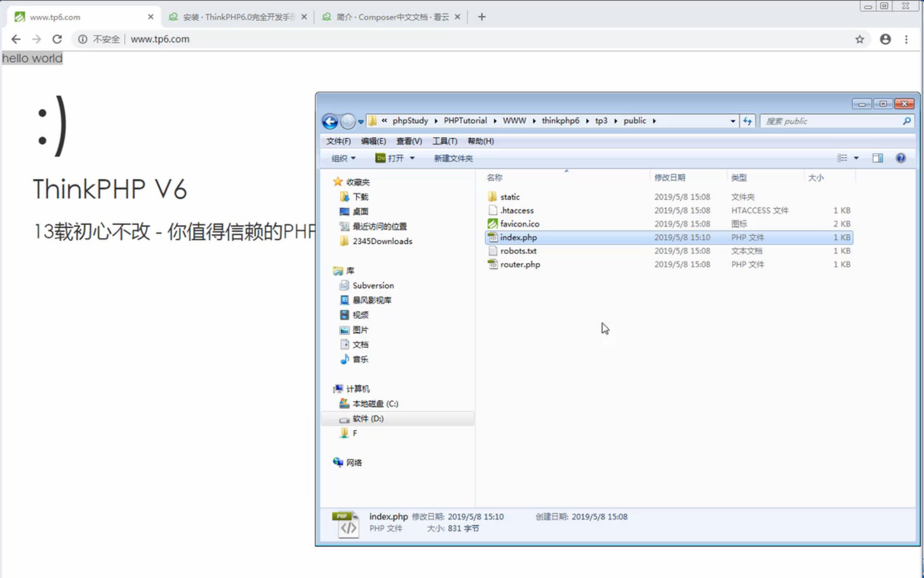
Task: Open the 工具(T) menu
Action: [x=444, y=141]
